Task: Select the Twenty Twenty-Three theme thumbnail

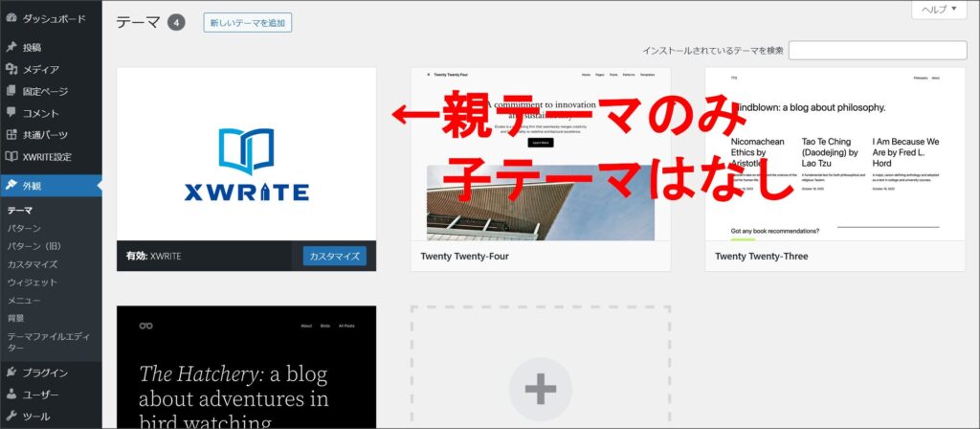Action: pos(835,154)
